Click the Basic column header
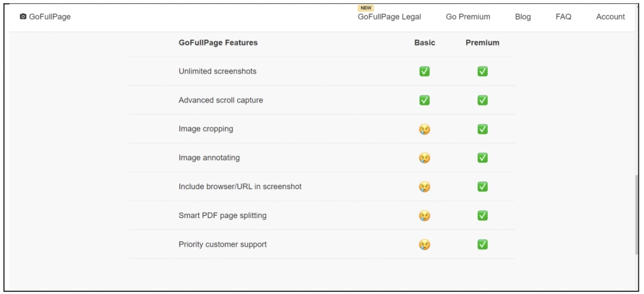 click(425, 43)
